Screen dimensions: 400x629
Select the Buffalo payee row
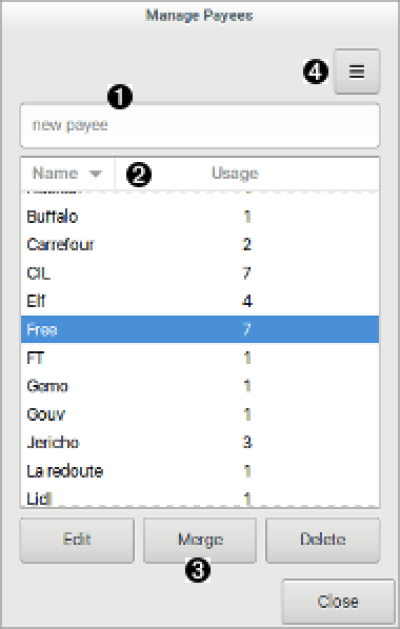pyautogui.click(x=200, y=217)
